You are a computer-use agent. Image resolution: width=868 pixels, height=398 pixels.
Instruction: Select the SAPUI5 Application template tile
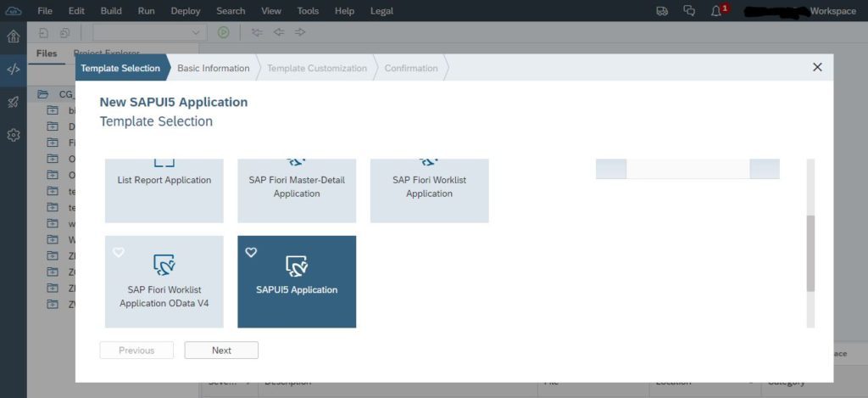pyautogui.click(x=297, y=282)
